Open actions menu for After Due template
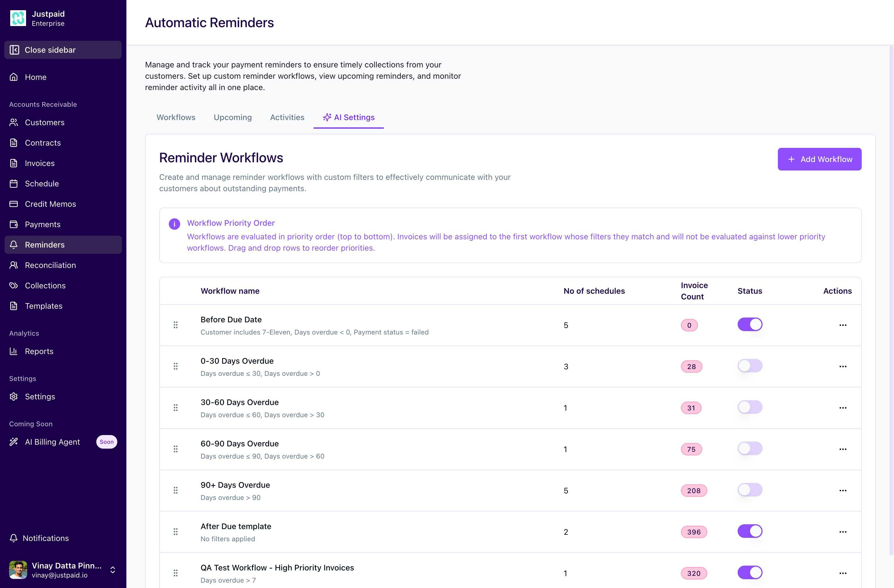This screenshot has height=588, width=894. click(x=843, y=532)
